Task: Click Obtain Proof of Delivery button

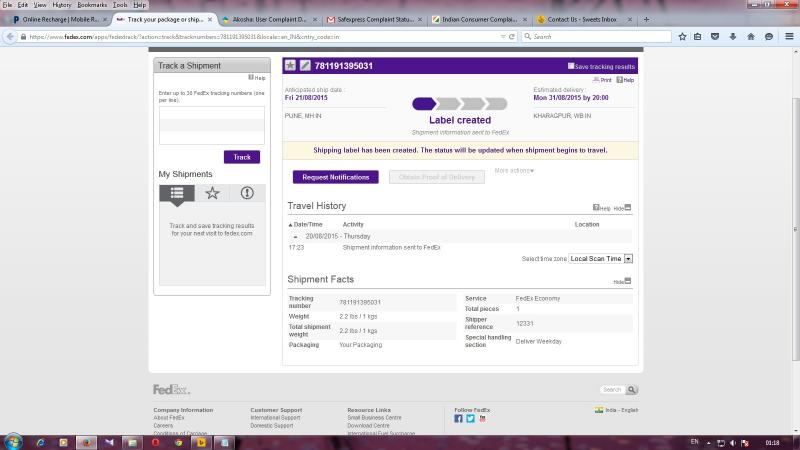Action: [437, 177]
